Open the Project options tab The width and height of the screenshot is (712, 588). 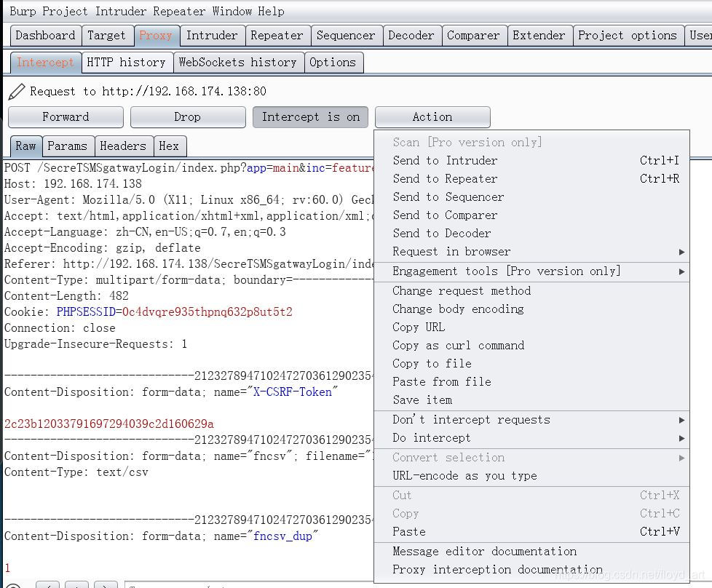[628, 36]
